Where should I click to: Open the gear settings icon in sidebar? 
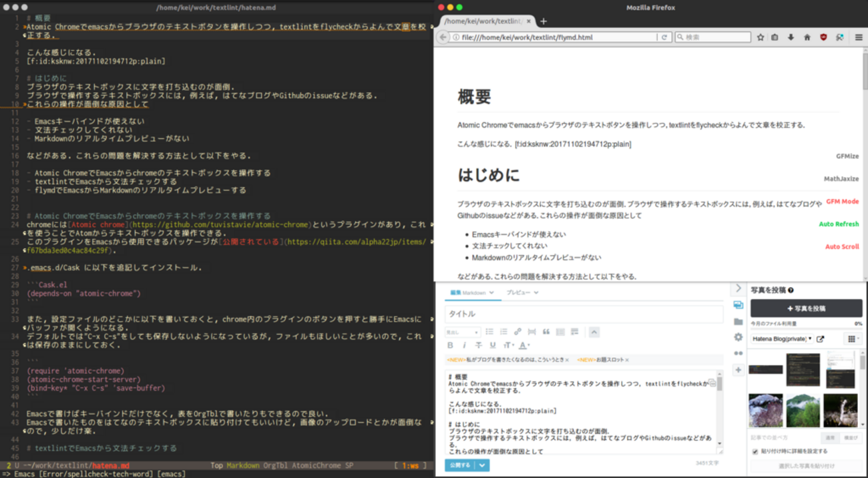(x=738, y=337)
